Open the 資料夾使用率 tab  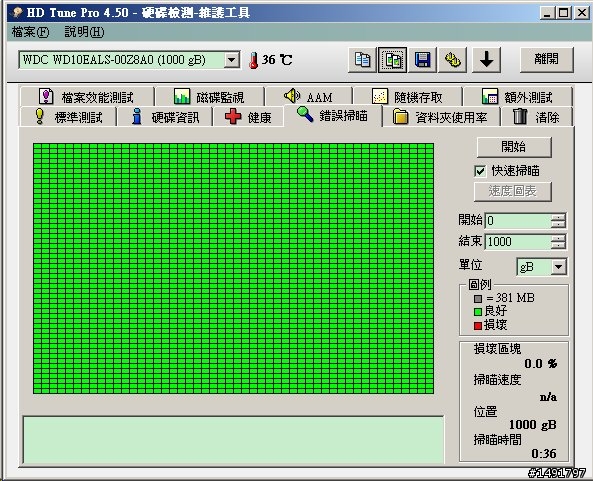pyautogui.click(x=441, y=117)
